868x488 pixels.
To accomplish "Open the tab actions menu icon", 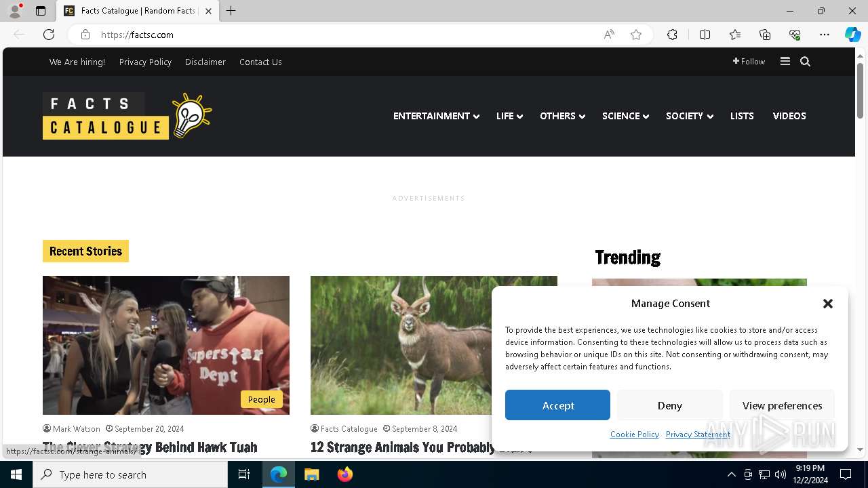I will click(x=41, y=11).
